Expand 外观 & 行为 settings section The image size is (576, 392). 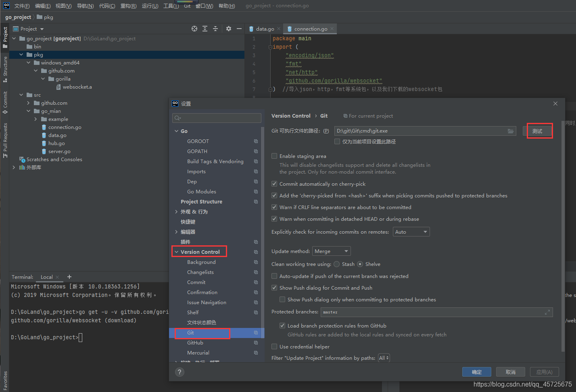coord(176,212)
